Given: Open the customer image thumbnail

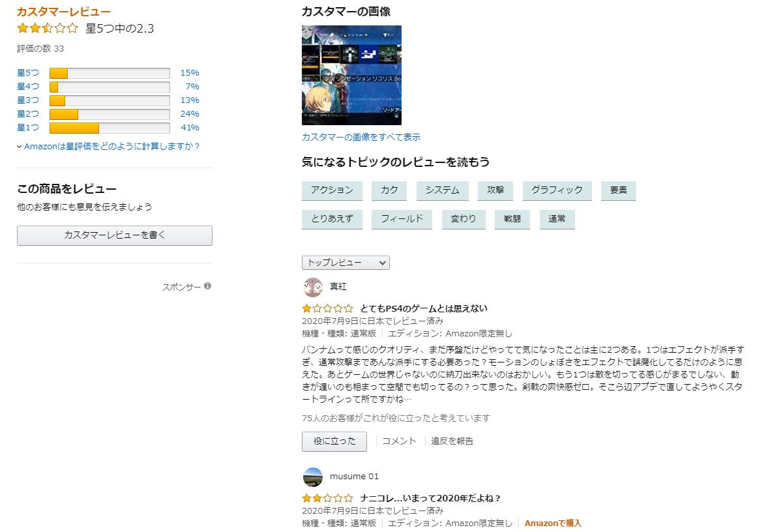Looking at the screenshot, I should [351, 75].
